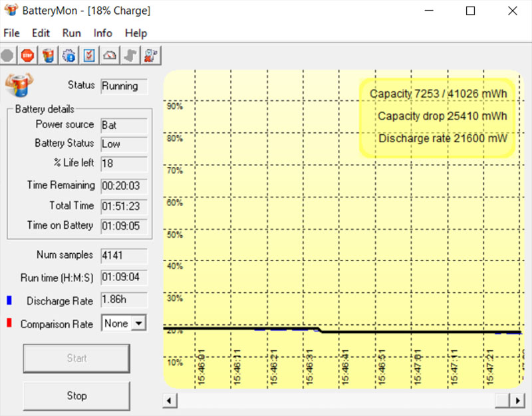Click the clear log icon with red X

(151, 55)
